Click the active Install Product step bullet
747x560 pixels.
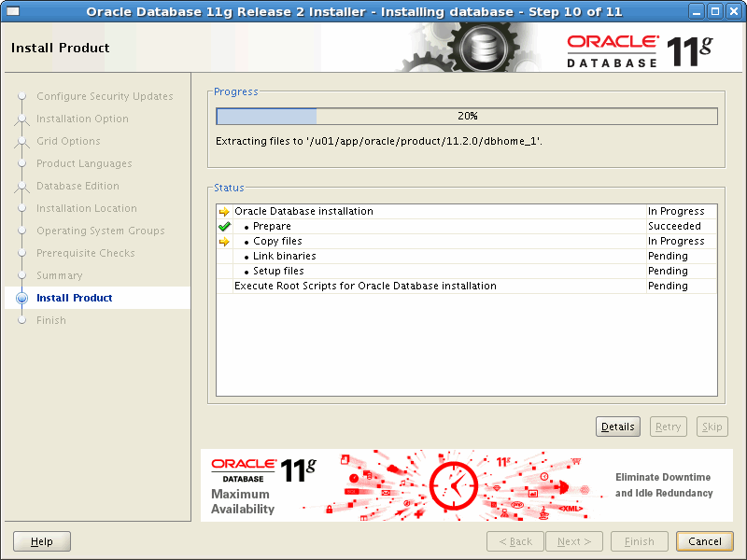point(21,298)
